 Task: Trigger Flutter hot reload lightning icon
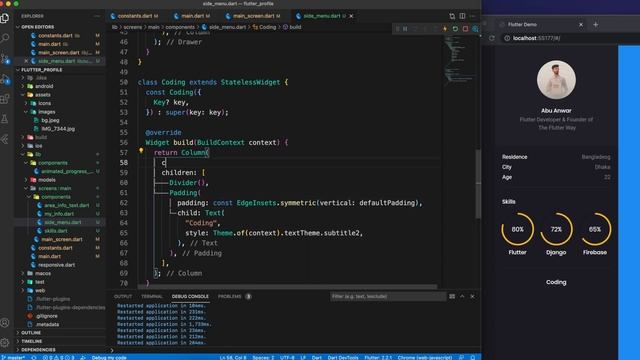click(x=445, y=29)
